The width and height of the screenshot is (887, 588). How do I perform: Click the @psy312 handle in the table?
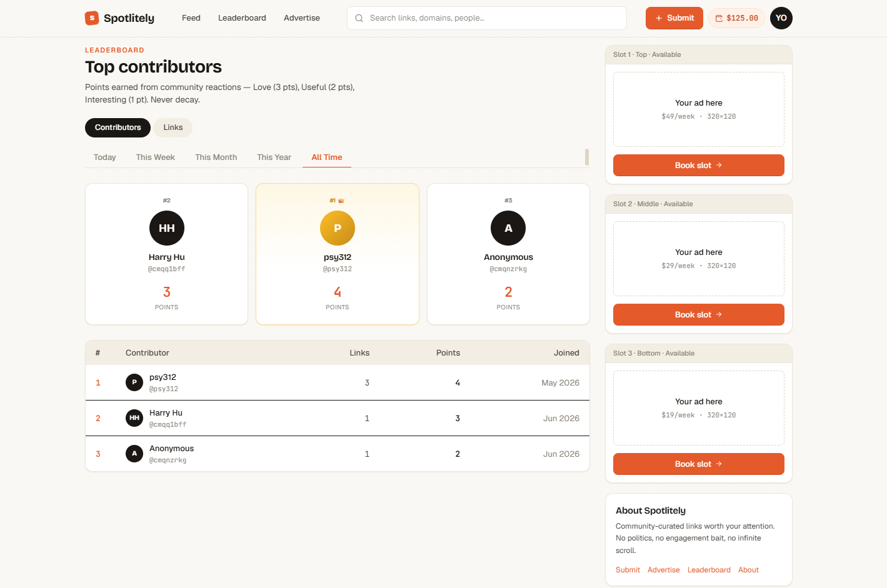coord(164,389)
